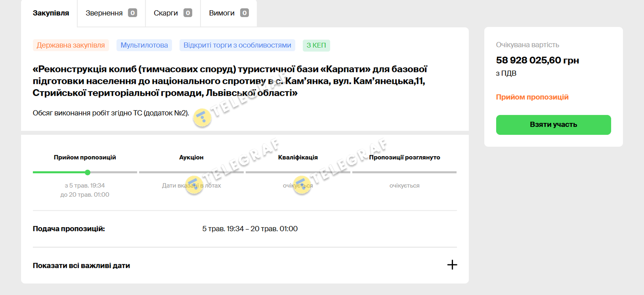Viewport: 644px width, 295px height.
Task: Select the Аукціон stage in timeline
Action: tap(191, 157)
